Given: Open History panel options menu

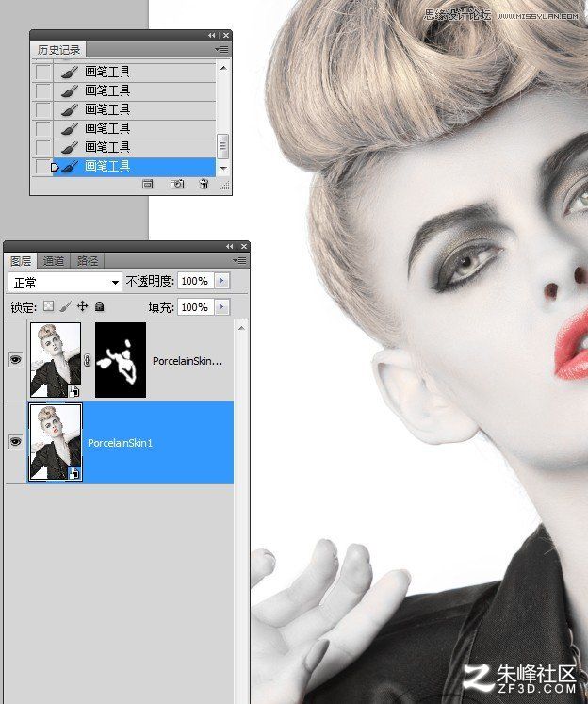Looking at the screenshot, I should pos(221,49).
